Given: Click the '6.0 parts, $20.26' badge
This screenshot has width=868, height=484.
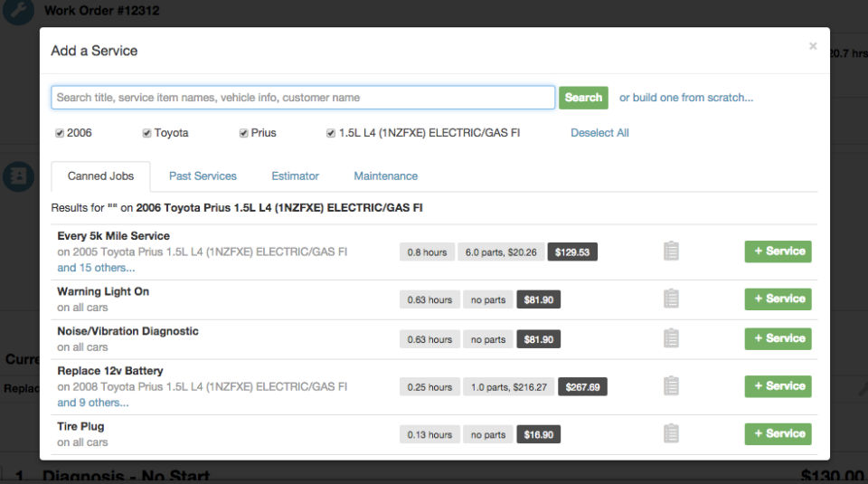Looking at the screenshot, I should (x=501, y=252).
